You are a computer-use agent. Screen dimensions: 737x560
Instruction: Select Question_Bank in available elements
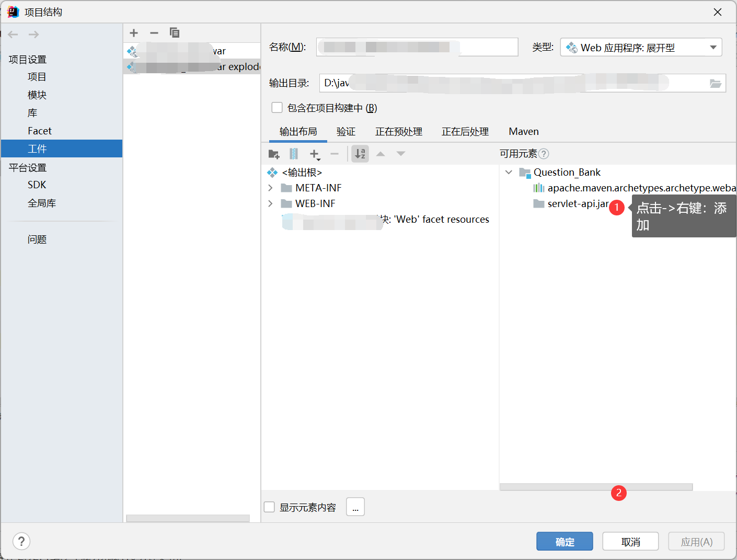(x=567, y=173)
